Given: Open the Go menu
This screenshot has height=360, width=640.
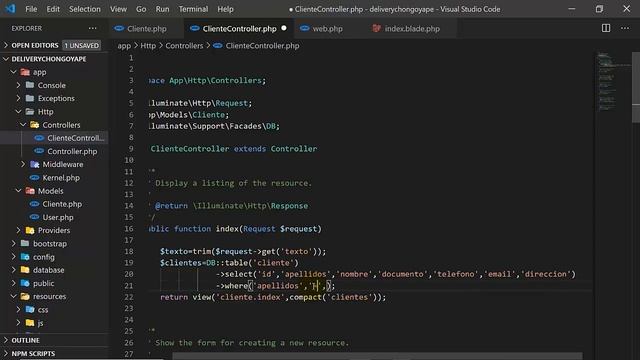Looking at the screenshot, I should click(141, 9).
